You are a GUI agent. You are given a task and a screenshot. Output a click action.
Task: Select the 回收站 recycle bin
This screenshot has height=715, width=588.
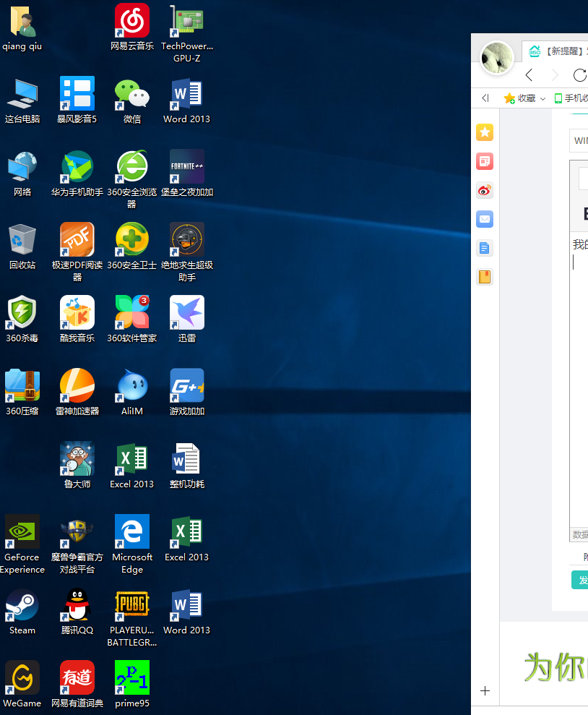coord(22,240)
